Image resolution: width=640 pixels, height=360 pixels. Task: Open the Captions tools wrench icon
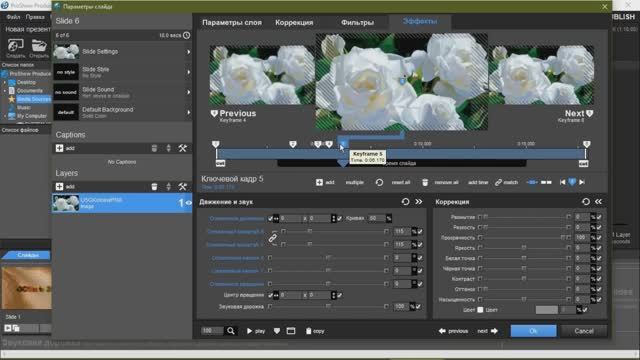coord(182,148)
